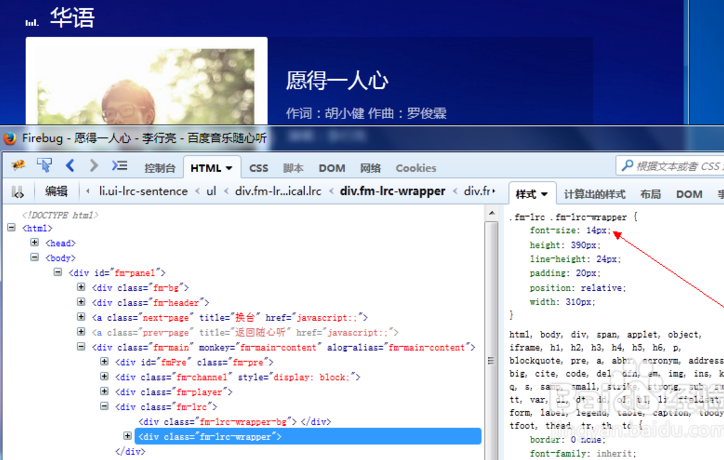Click the Firebug bug logo icon

coord(18,165)
